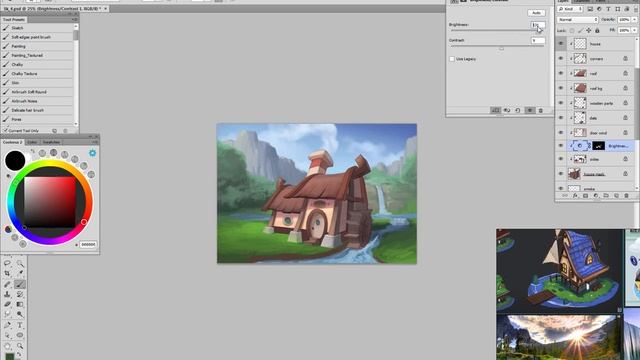
Task: Open Tool Presets panel flyout menu
Action: tap(75, 19)
